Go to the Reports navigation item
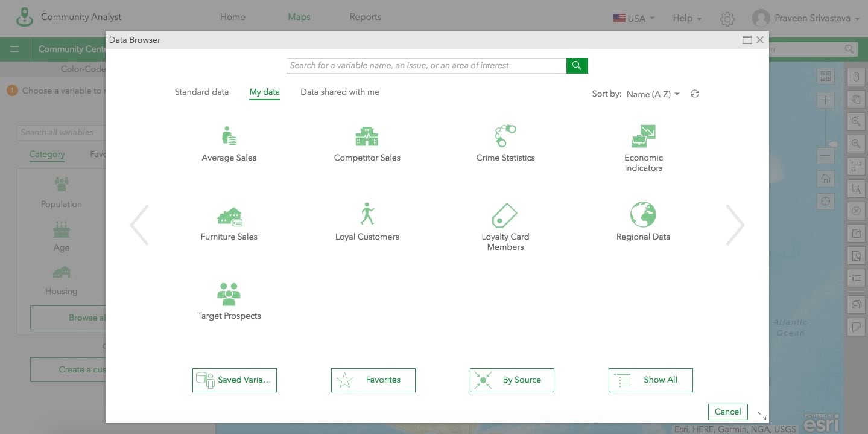The height and width of the screenshot is (434, 868). tap(366, 17)
